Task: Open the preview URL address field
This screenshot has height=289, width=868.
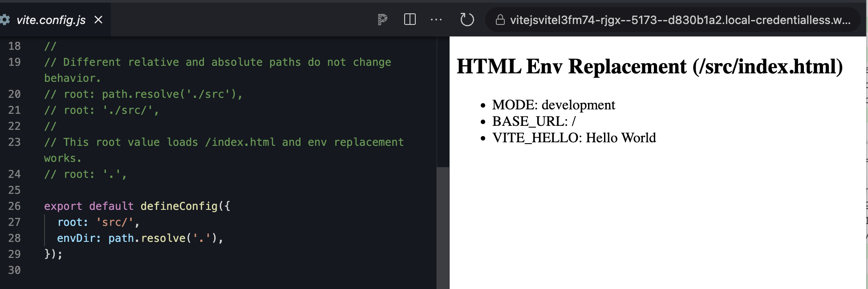Action: (681, 20)
